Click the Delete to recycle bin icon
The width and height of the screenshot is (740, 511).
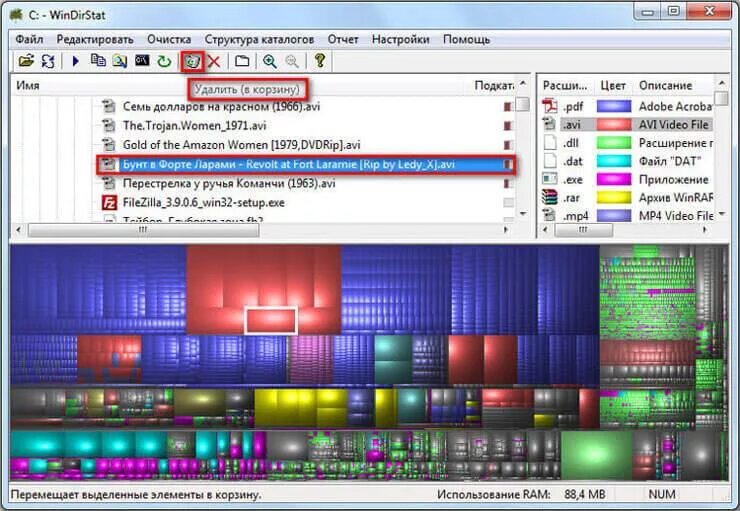coord(193,61)
